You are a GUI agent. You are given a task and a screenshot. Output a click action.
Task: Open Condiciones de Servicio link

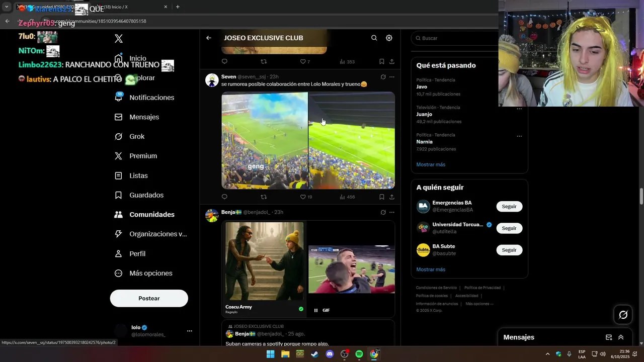click(x=436, y=288)
